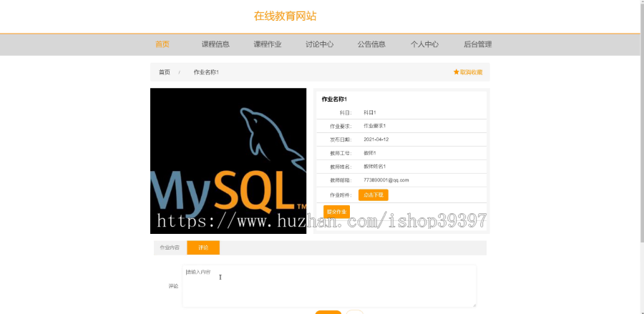The width and height of the screenshot is (644, 314).
Task: Click the 773890001@qq.com email value
Action: tap(386, 180)
